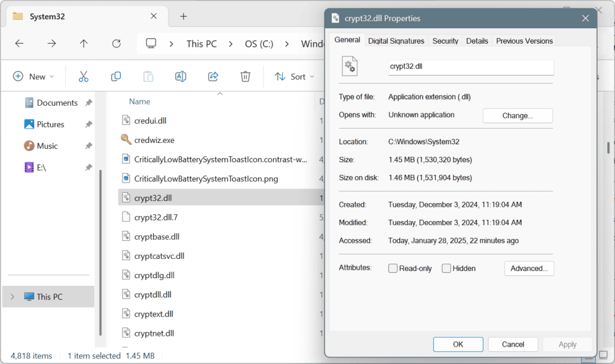This screenshot has height=364, width=615.
Task: Cut the selected file using scissors icon
Action: tap(83, 76)
